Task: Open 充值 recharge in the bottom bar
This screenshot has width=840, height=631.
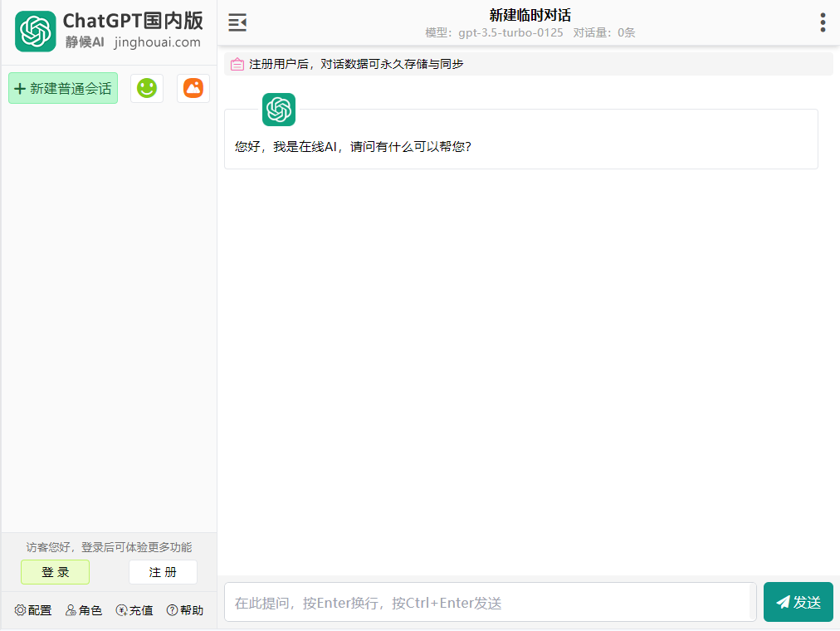Action: point(134,610)
